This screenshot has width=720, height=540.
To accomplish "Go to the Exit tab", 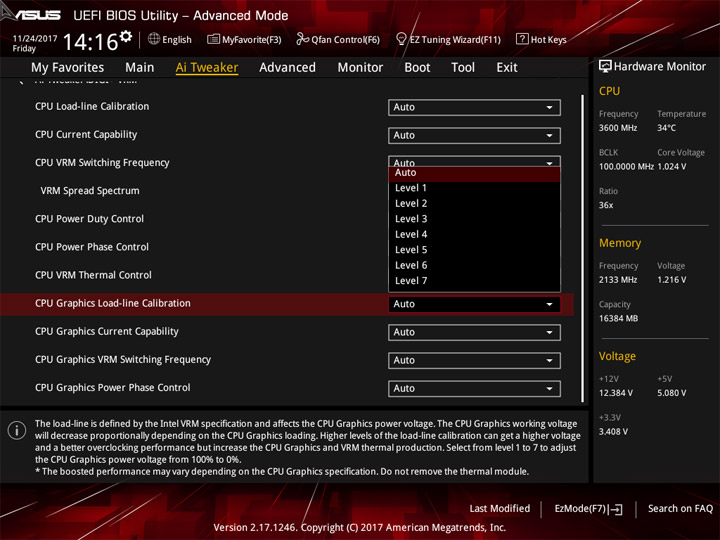I will pyautogui.click(x=506, y=68).
